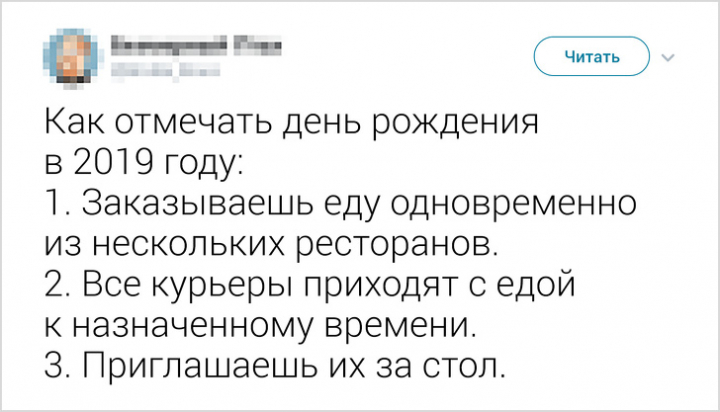The height and width of the screenshot is (412, 720).
Task: Follow the author with Читать button
Action: (591, 56)
